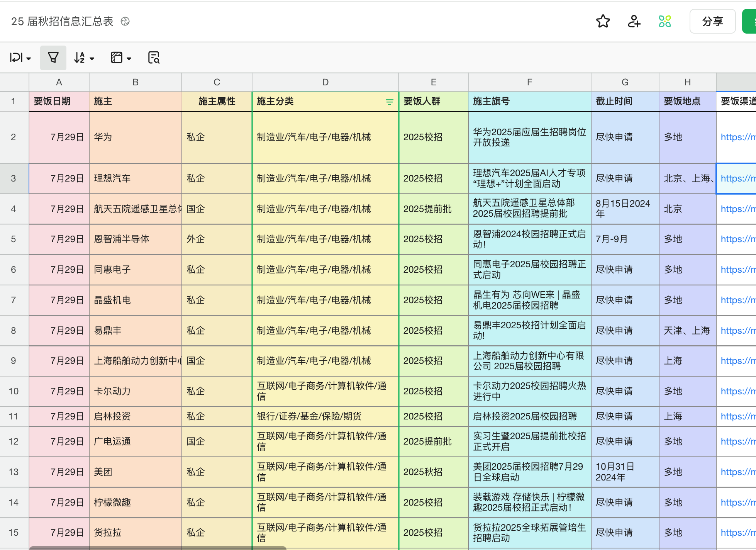Select the cell 易鼎丰
Viewport: 756px width, 550px height.
pyautogui.click(x=136, y=331)
